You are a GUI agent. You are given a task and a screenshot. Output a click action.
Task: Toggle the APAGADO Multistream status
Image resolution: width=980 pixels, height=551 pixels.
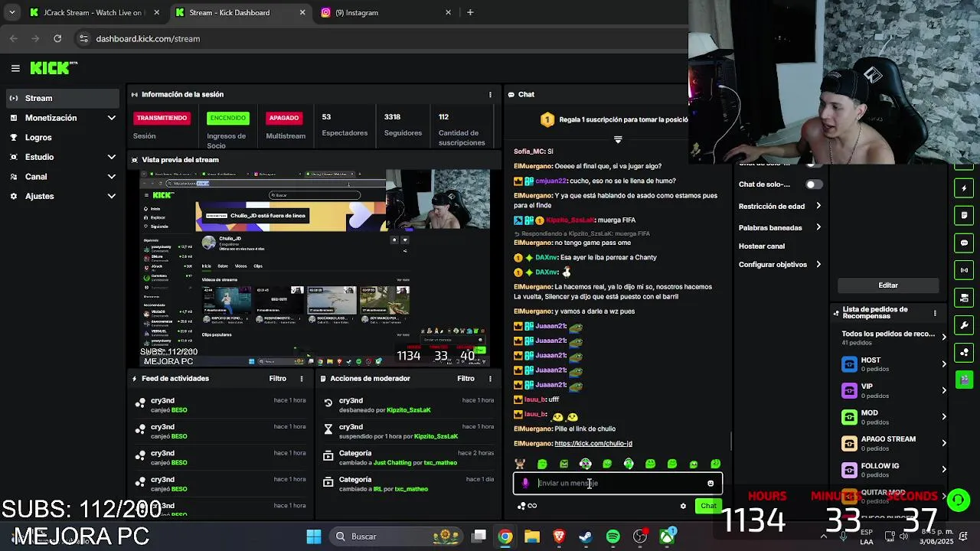[283, 118]
